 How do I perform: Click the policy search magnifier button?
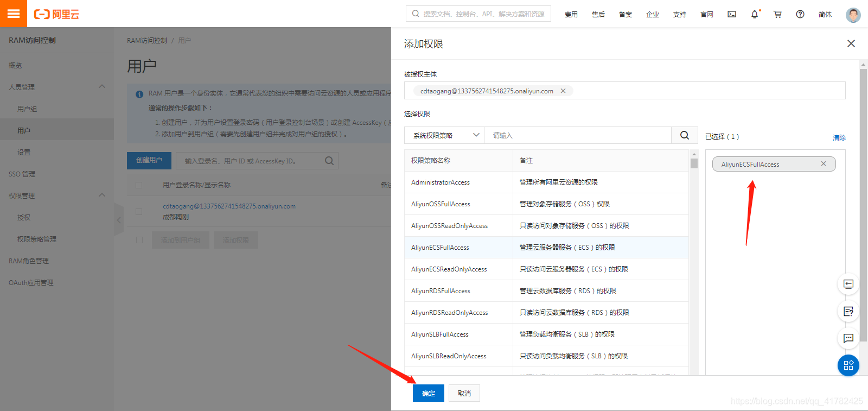[685, 135]
